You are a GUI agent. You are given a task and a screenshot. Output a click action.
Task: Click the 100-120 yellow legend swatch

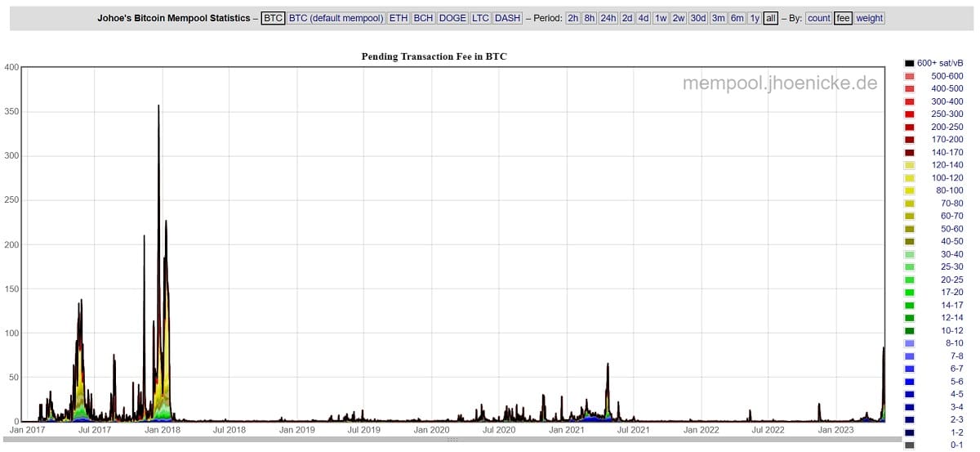[x=909, y=177]
